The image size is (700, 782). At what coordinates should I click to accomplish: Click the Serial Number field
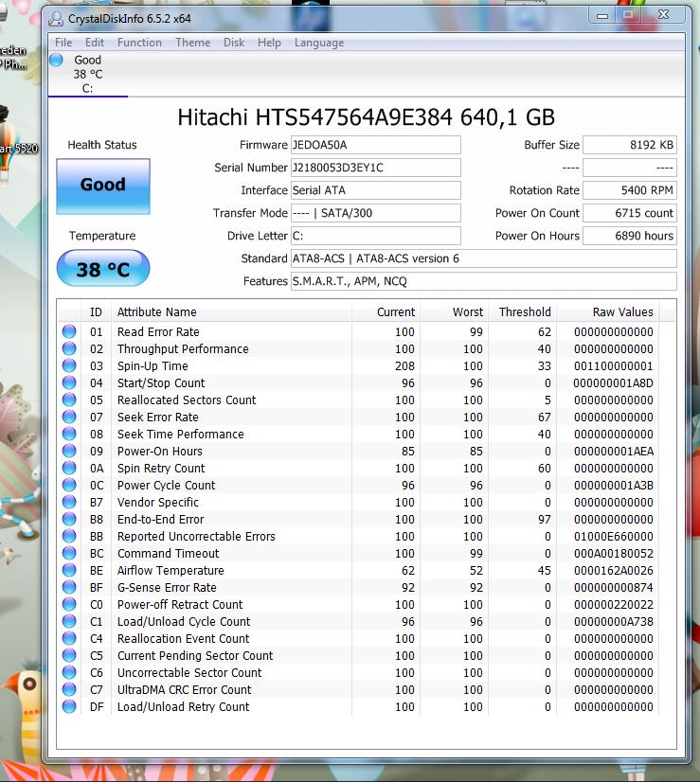375,168
